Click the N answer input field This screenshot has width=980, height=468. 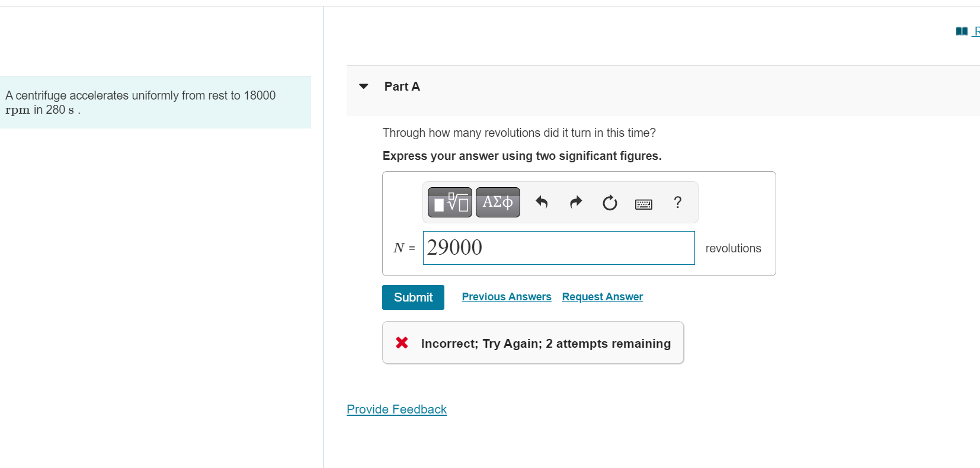pos(559,248)
